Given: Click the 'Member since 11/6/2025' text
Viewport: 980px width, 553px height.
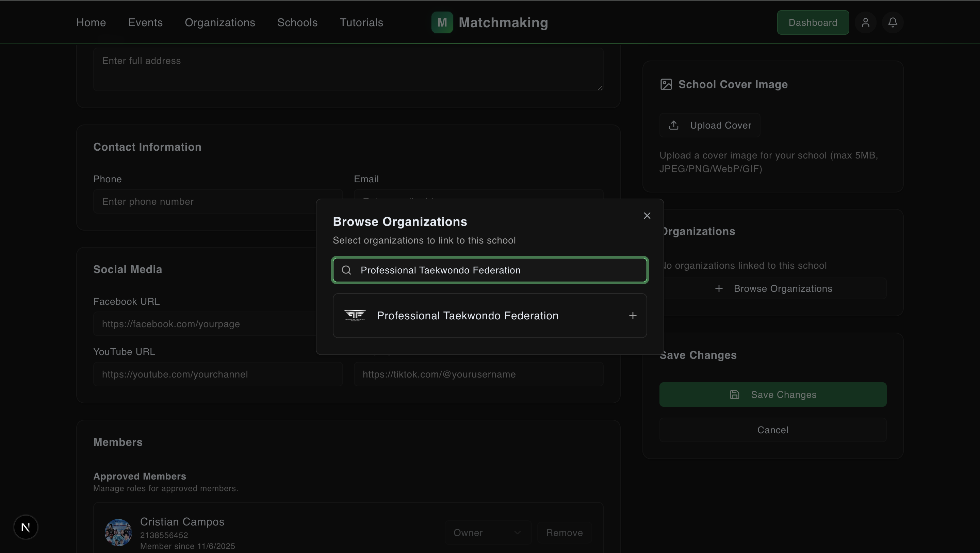Looking at the screenshot, I should [187, 546].
